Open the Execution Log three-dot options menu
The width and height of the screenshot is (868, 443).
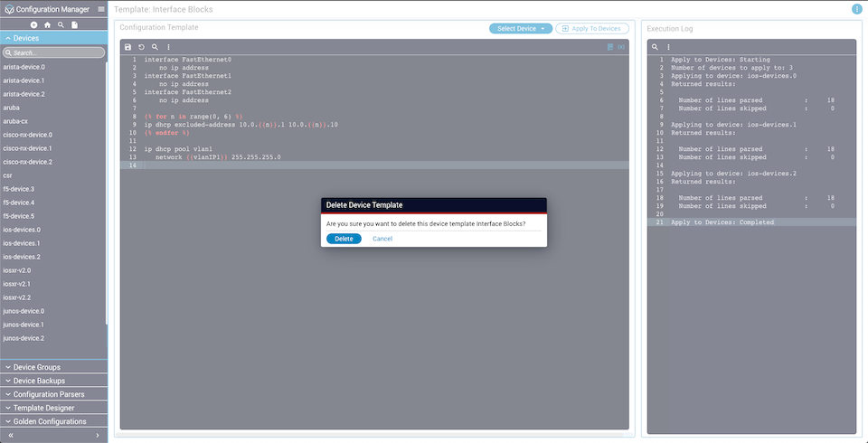click(x=668, y=47)
